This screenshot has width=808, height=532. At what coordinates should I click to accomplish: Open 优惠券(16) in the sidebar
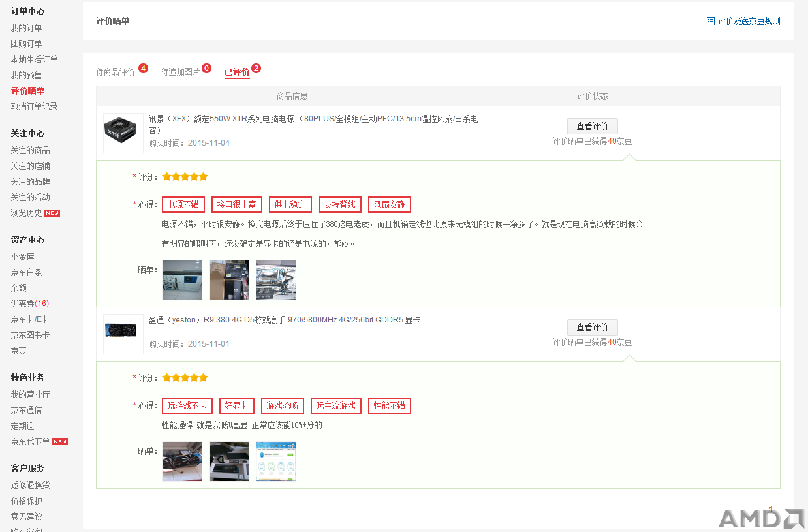29,304
